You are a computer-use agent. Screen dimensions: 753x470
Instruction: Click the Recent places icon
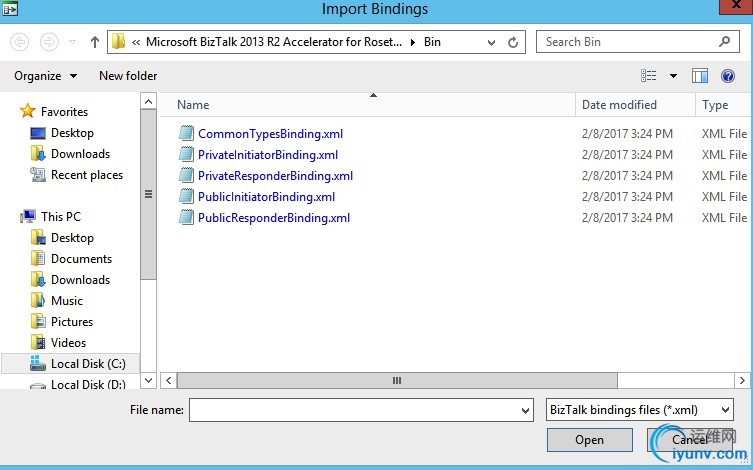coord(38,174)
